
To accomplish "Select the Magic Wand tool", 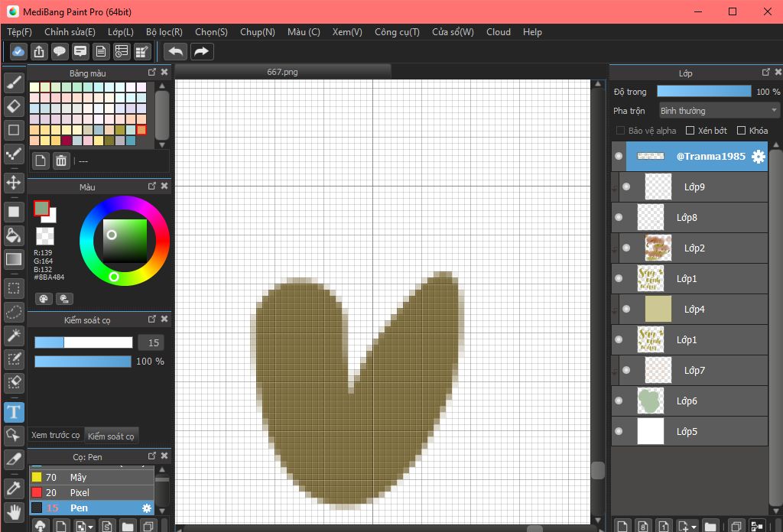I will click(x=14, y=336).
